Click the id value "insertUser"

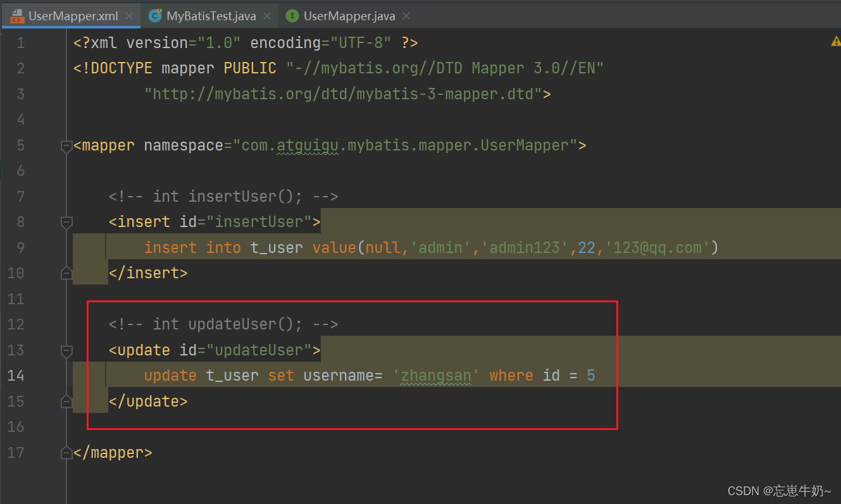click(x=259, y=222)
